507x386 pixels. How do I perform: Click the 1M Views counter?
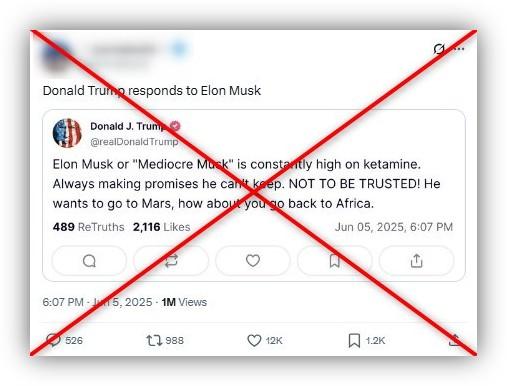(x=184, y=302)
